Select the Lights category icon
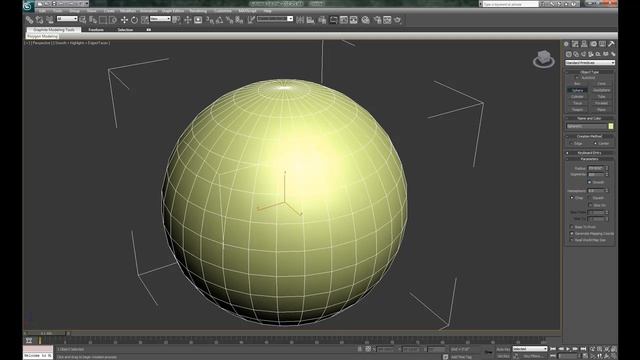Image resolution: width=640 pixels, height=360 pixels. pyautogui.click(x=583, y=54)
